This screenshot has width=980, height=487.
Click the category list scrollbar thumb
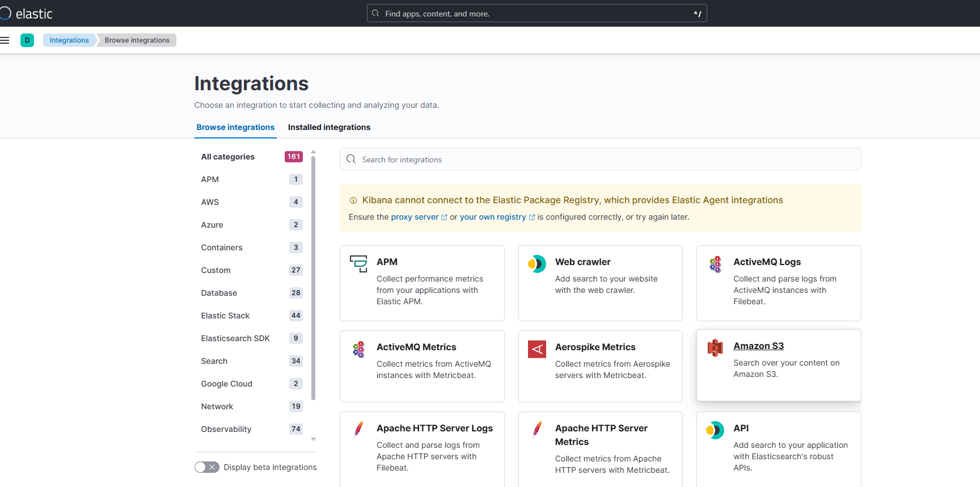(x=313, y=278)
